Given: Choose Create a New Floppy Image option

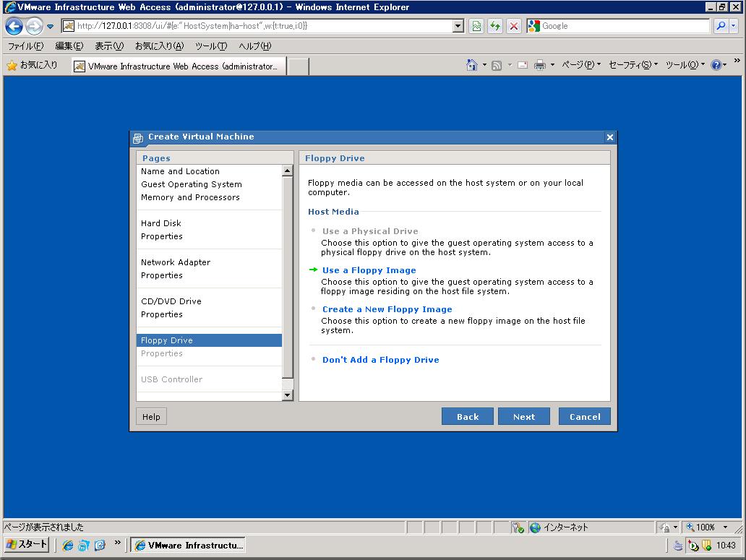Looking at the screenshot, I should (x=387, y=309).
